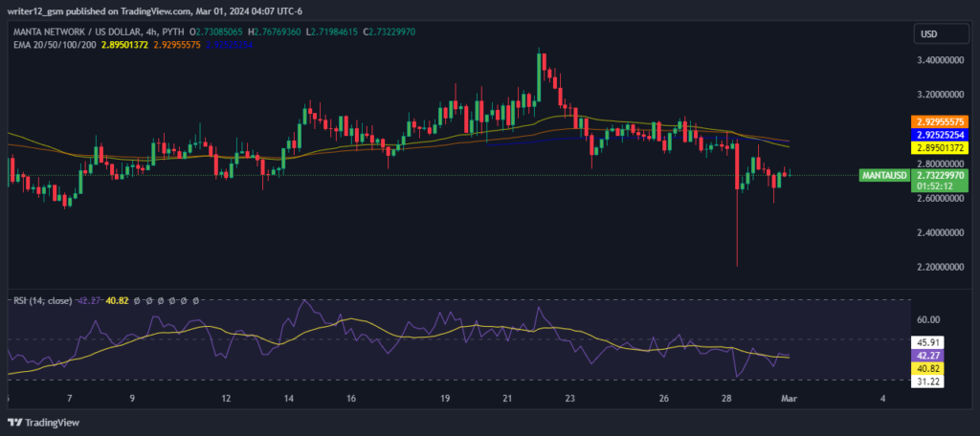Image resolution: width=980 pixels, height=436 pixels.
Task: Click the yellow 40.82 RSI scale tag
Action: tap(928, 368)
